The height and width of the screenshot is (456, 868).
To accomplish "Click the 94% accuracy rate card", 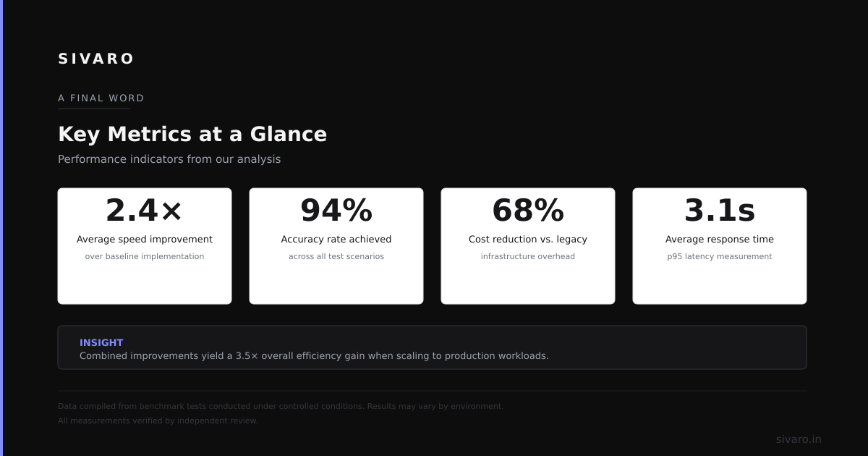I will tap(336, 246).
